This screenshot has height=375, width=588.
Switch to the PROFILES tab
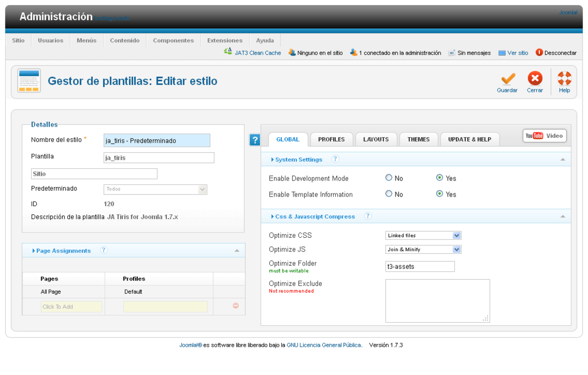click(331, 139)
